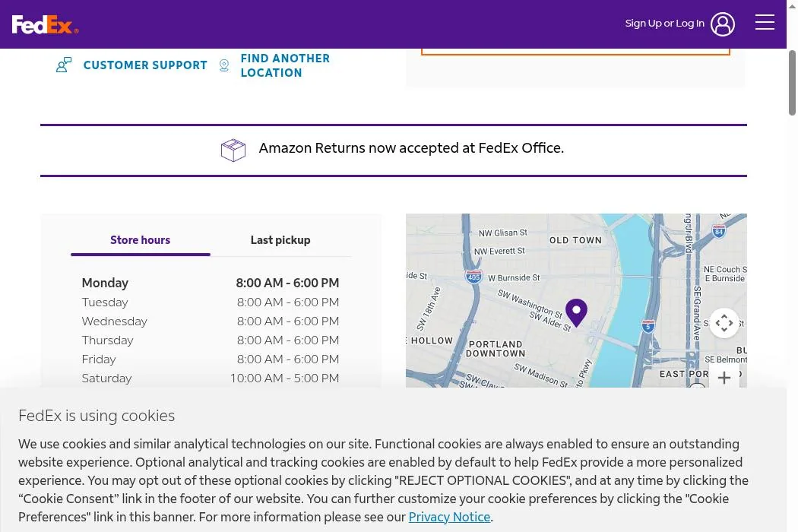This screenshot has width=798, height=532.
Task: Switch to the Last pickup tab
Action: [280, 240]
